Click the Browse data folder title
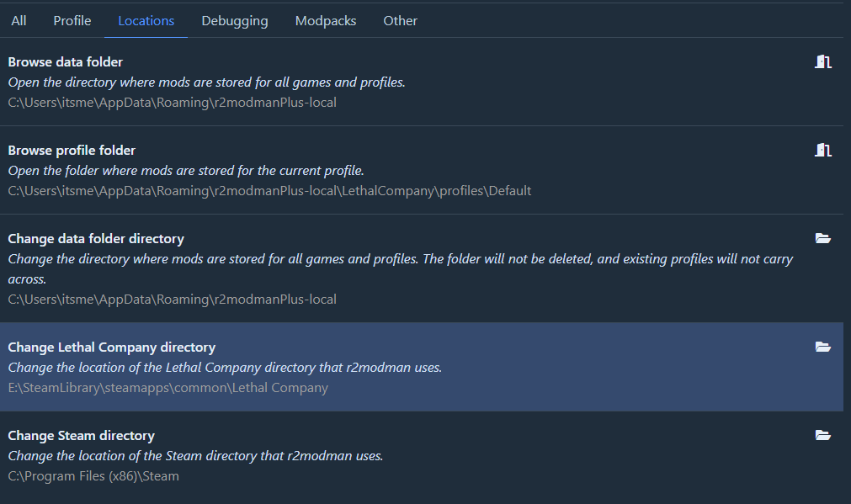The image size is (851, 504). (x=66, y=62)
